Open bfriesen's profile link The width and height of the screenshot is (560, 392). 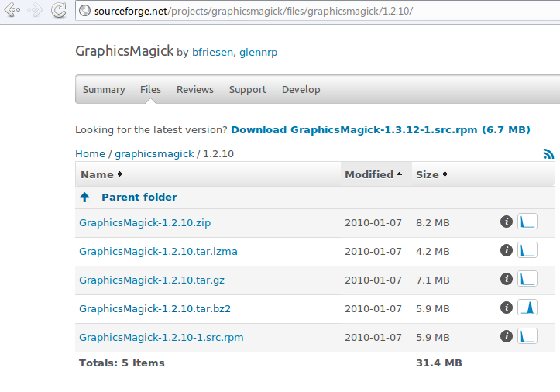point(213,52)
